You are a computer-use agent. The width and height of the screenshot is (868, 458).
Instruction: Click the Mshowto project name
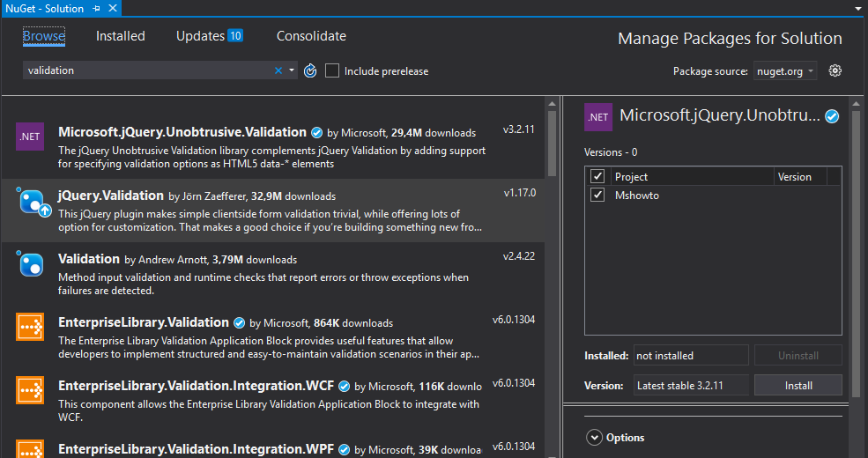636,196
